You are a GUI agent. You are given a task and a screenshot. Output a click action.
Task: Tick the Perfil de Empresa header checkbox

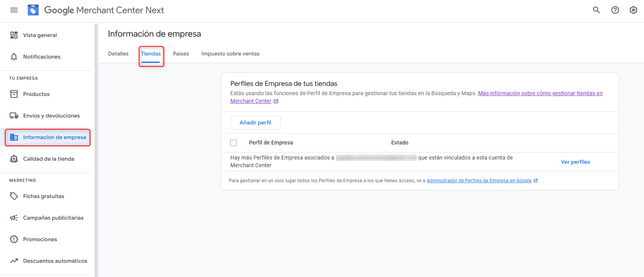pyautogui.click(x=233, y=143)
